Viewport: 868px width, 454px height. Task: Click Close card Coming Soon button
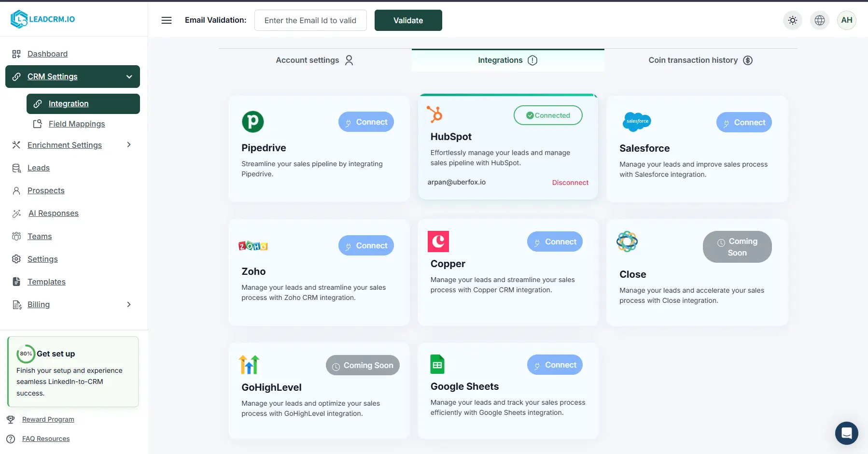click(737, 247)
